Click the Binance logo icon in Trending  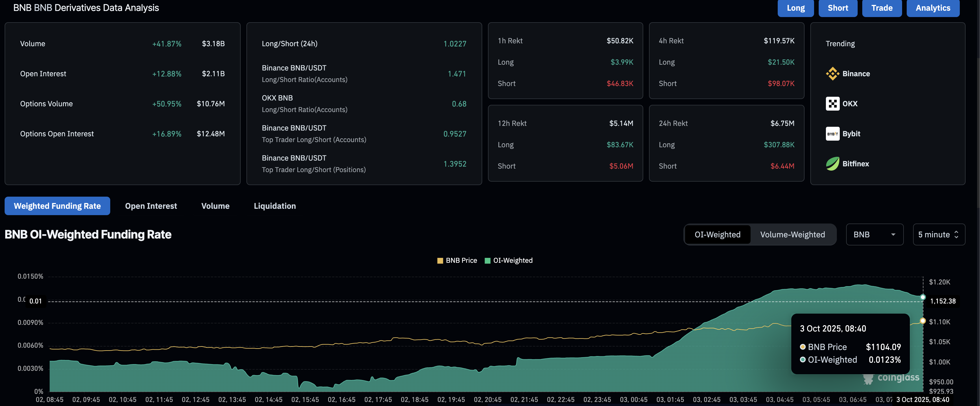tap(832, 73)
